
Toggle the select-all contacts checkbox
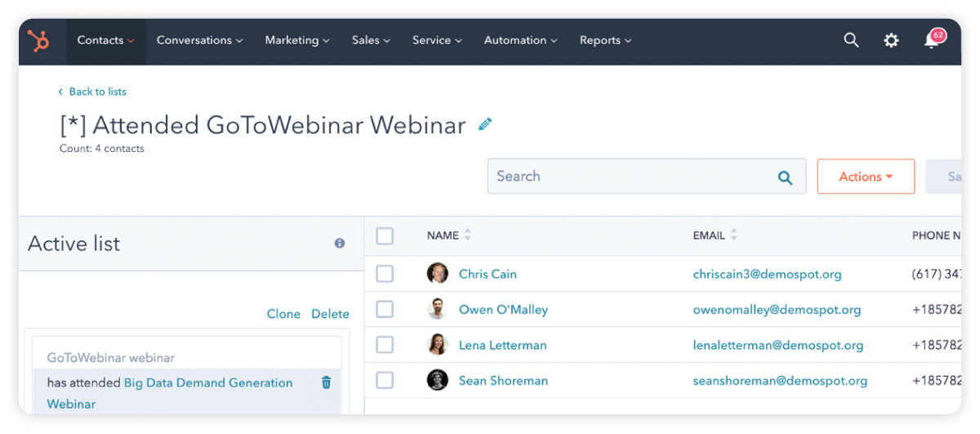coord(385,236)
